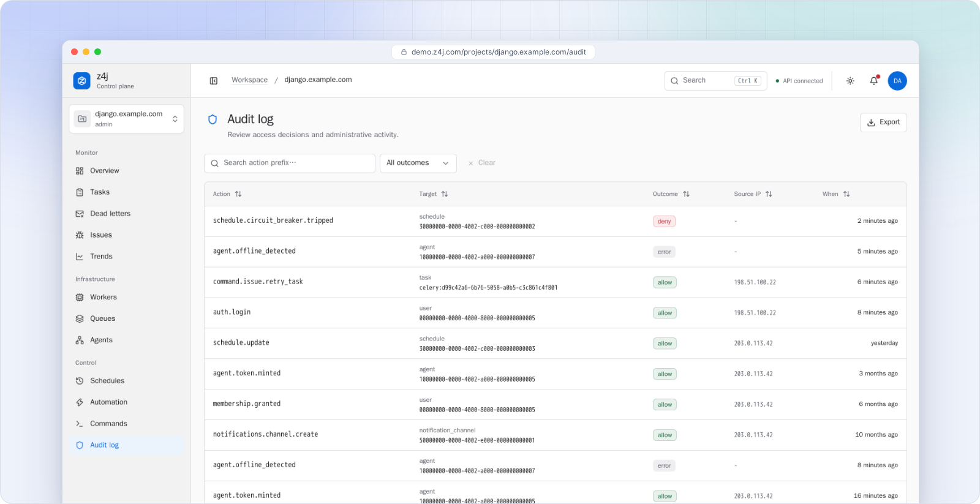Click the deny outcome badge
Screen dimensions: 980x504
664,222
